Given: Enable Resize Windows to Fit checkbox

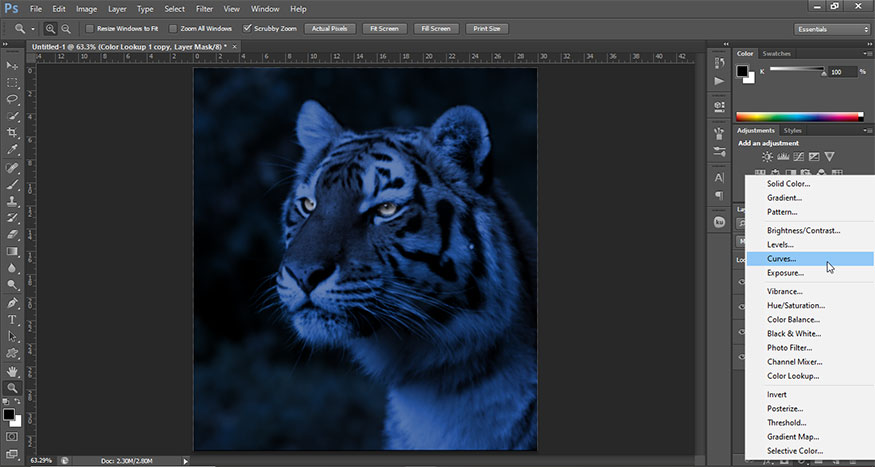Looking at the screenshot, I should (x=89, y=28).
